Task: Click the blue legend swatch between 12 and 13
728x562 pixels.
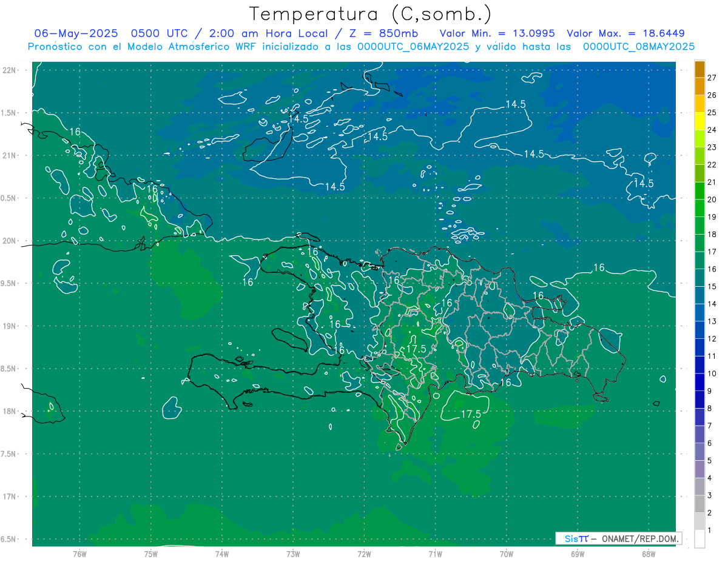Action: 700,330
